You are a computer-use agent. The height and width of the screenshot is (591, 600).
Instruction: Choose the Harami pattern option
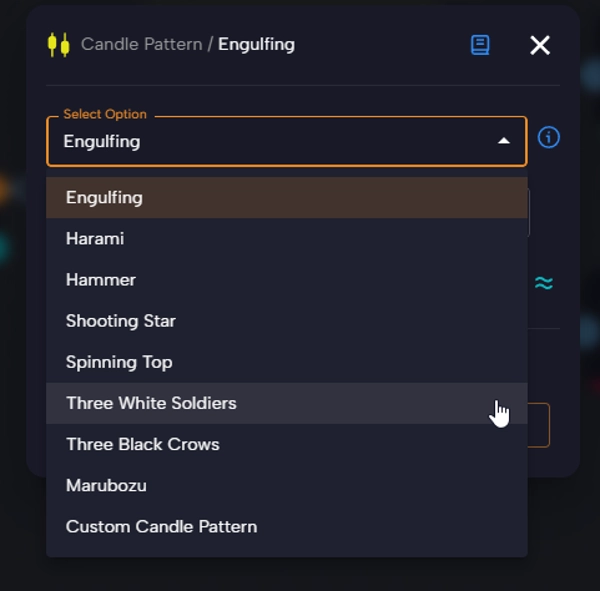pyautogui.click(x=95, y=238)
